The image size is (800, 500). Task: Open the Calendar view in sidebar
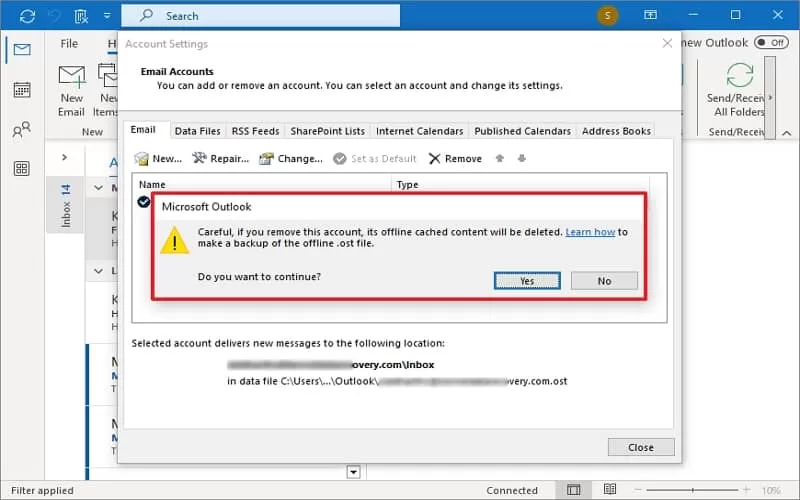pos(22,90)
